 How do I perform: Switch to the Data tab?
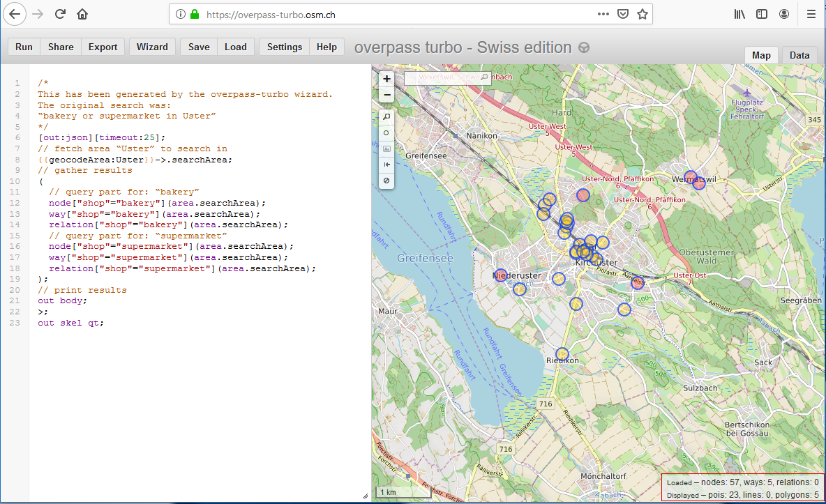[x=799, y=55]
